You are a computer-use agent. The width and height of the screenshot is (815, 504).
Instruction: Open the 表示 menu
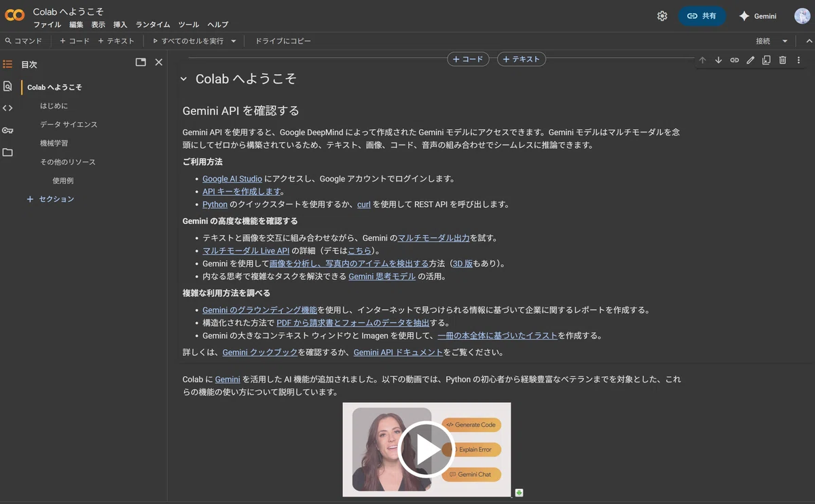pos(98,24)
